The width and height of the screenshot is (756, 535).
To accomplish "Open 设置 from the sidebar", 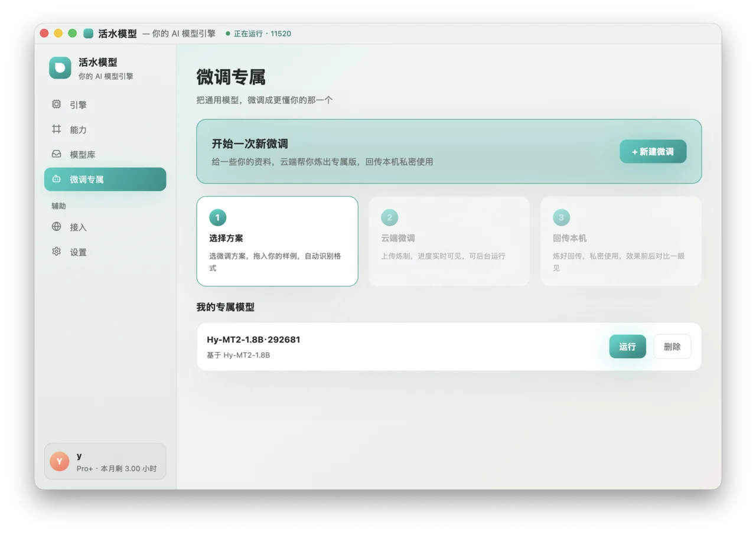I will point(105,252).
